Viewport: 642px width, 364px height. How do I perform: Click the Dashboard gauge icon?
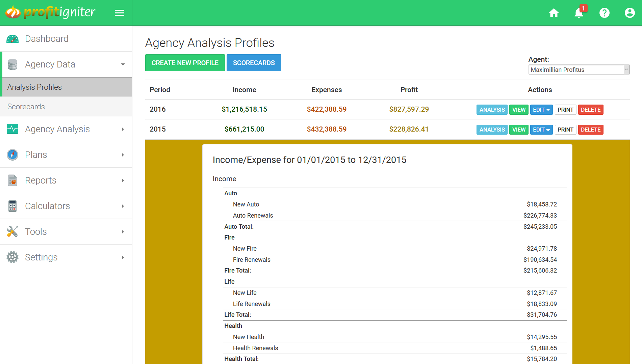(x=12, y=39)
